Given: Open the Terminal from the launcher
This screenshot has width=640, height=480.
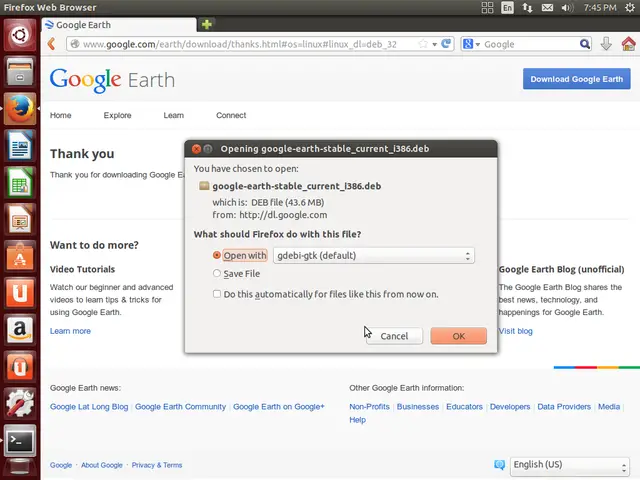Looking at the screenshot, I should tap(20, 440).
